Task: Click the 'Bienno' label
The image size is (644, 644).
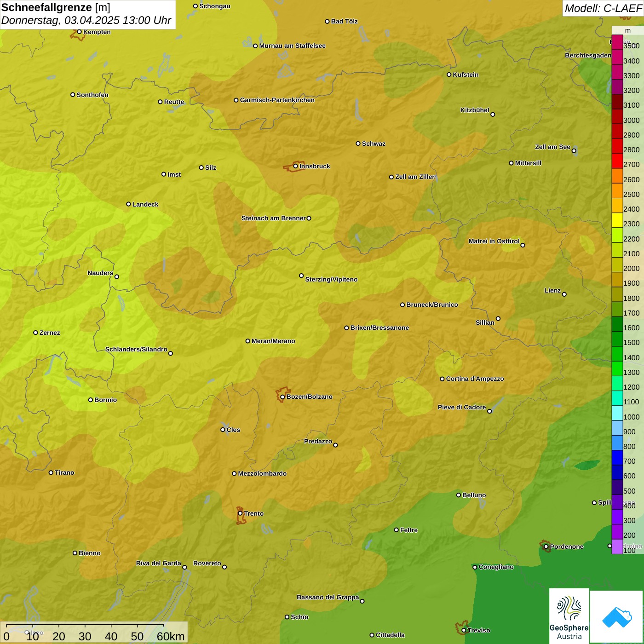Action: 89,553
